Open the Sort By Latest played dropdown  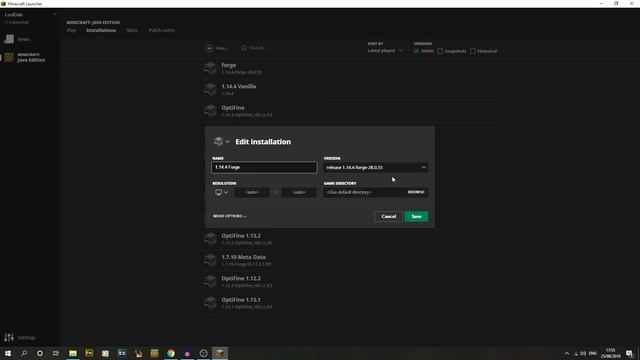(x=385, y=51)
